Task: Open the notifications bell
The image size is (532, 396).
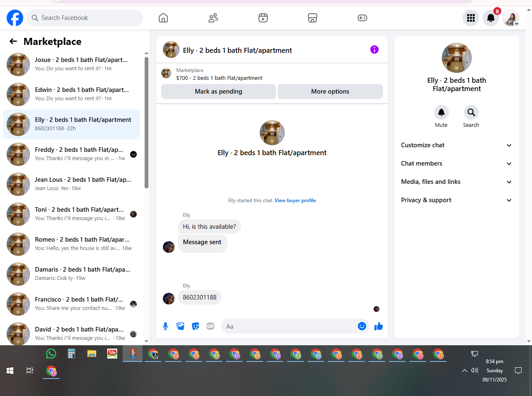Action: click(491, 18)
